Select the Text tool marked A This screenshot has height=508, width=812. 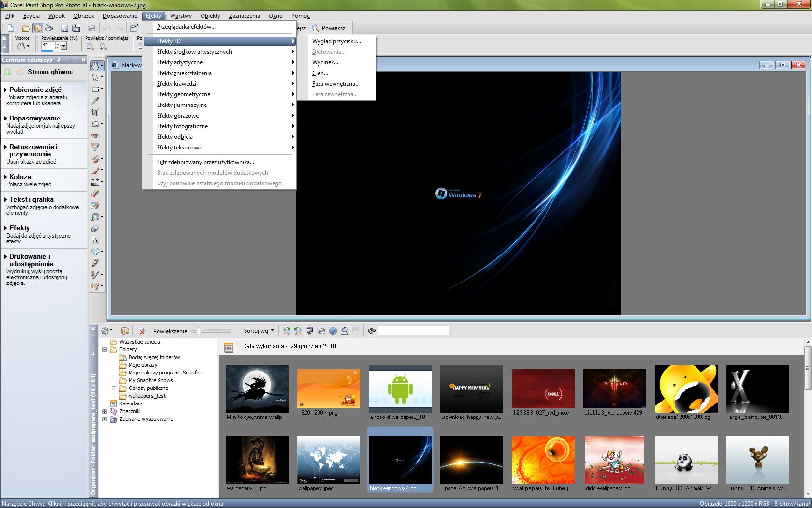click(x=96, y=240)
